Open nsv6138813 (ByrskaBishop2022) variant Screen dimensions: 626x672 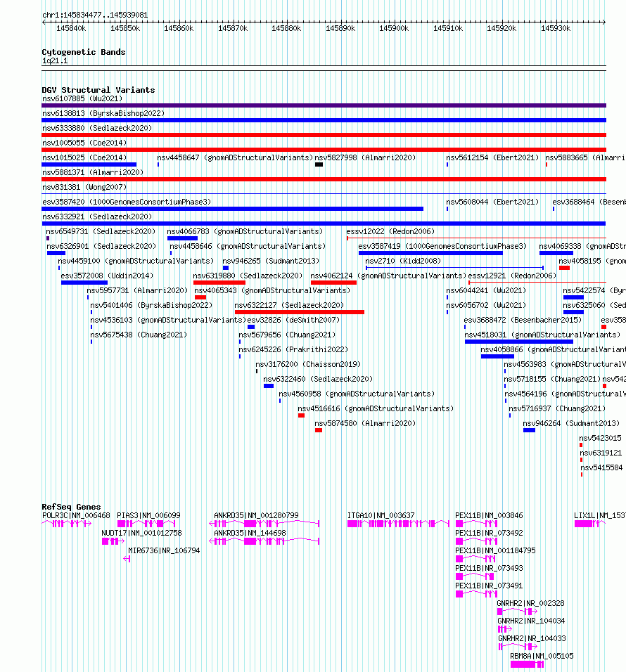(103, 113)
